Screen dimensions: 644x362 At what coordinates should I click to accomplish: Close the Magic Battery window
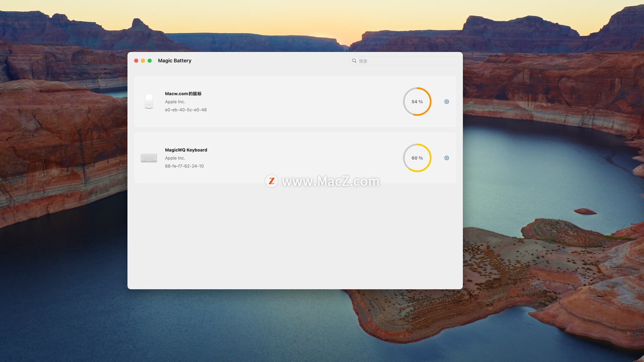(136, 61)
